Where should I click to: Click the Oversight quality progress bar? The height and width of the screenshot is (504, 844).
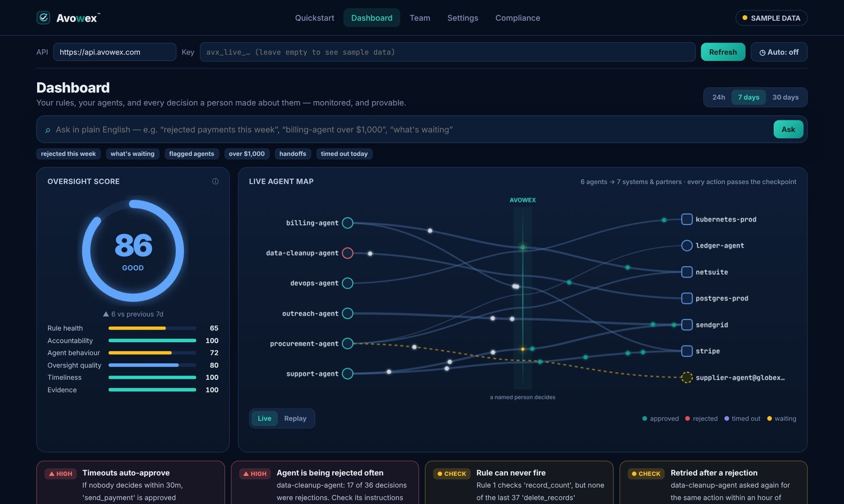(x=152, y=365)
